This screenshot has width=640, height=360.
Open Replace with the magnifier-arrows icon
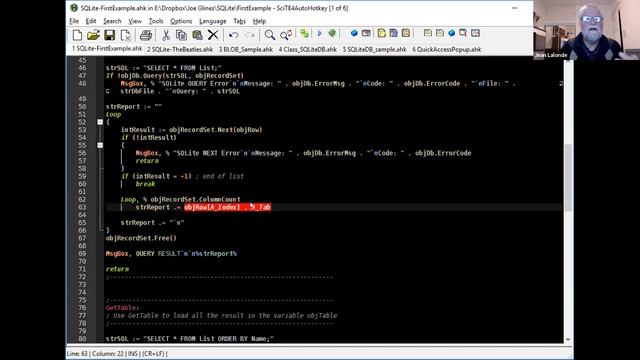[286, 35]
